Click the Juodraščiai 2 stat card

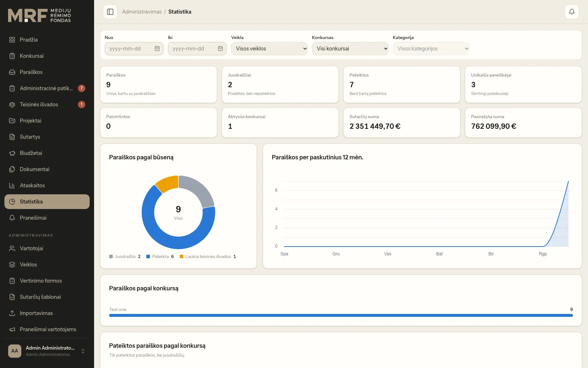[280, 85]
